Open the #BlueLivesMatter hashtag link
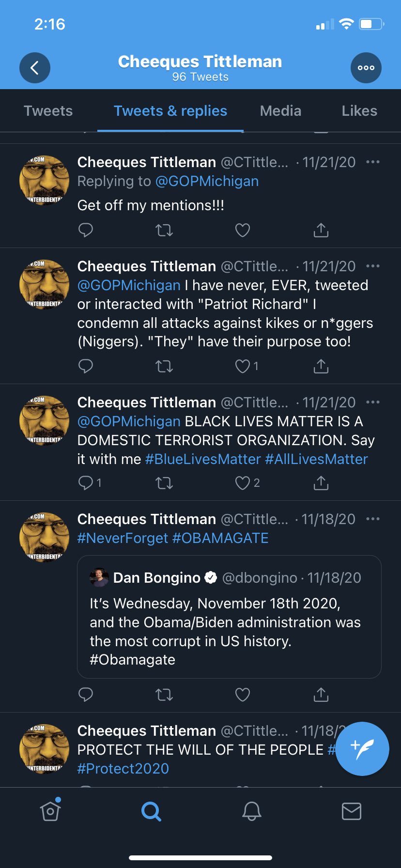 point(203,459)
